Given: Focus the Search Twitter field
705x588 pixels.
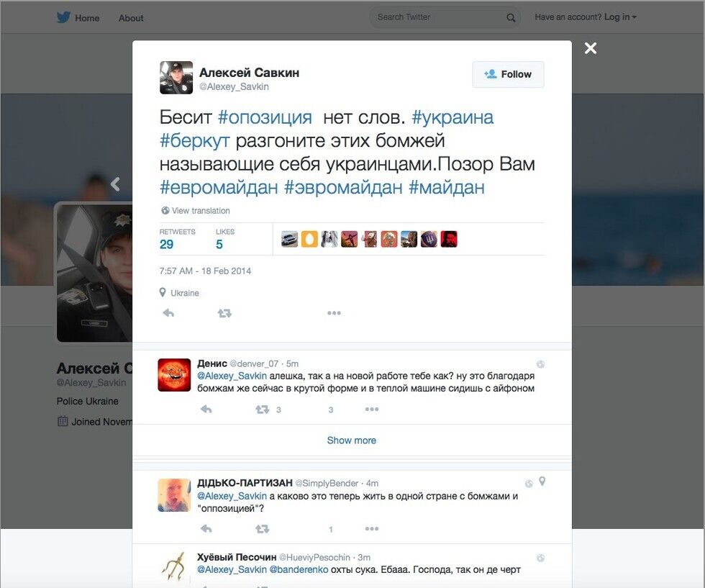Looking at the screenshot, I should click(438, 17).
